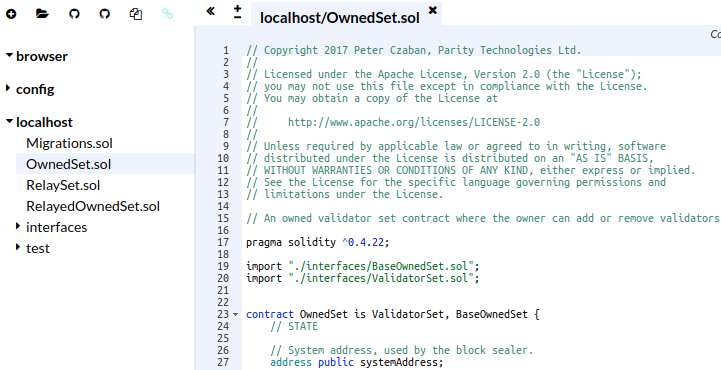Screen dimensions: 721x370
Task: Open Migrations.sol in the file tree
Action: pos(69,143)
